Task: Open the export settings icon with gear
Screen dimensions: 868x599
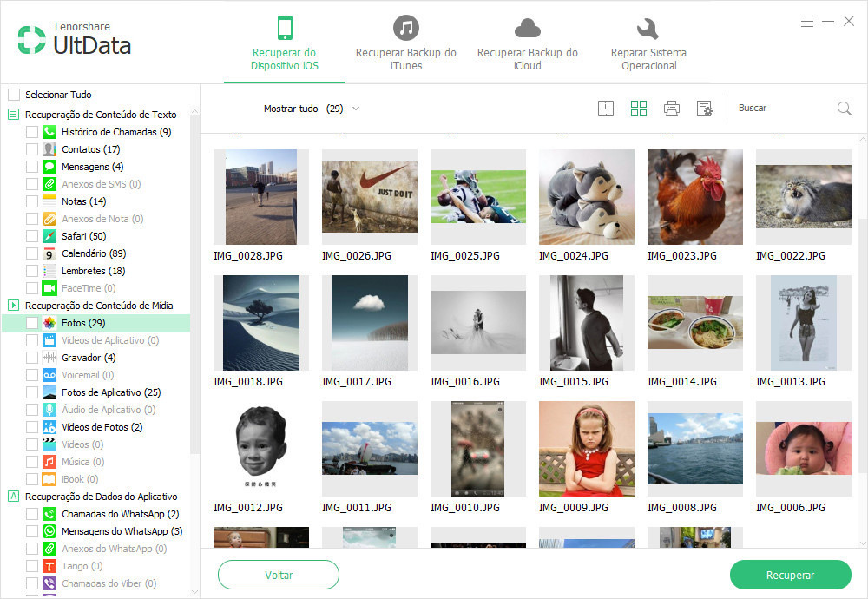Action: tap(704, 109)
